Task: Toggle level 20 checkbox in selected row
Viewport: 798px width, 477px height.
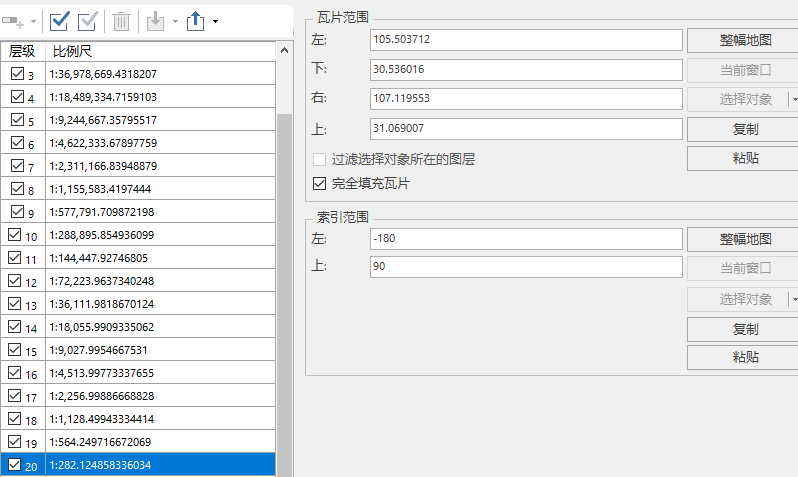Action: 14,464
